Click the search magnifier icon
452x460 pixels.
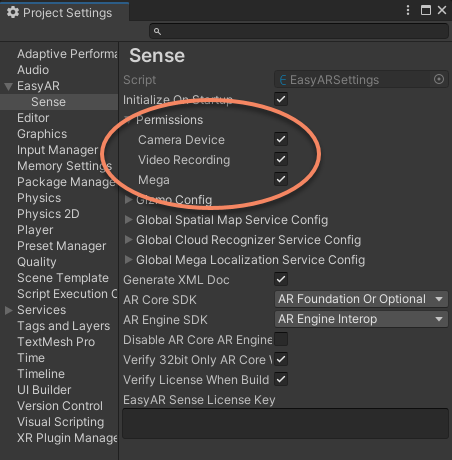pyautogui.click(x=157, y=31)
